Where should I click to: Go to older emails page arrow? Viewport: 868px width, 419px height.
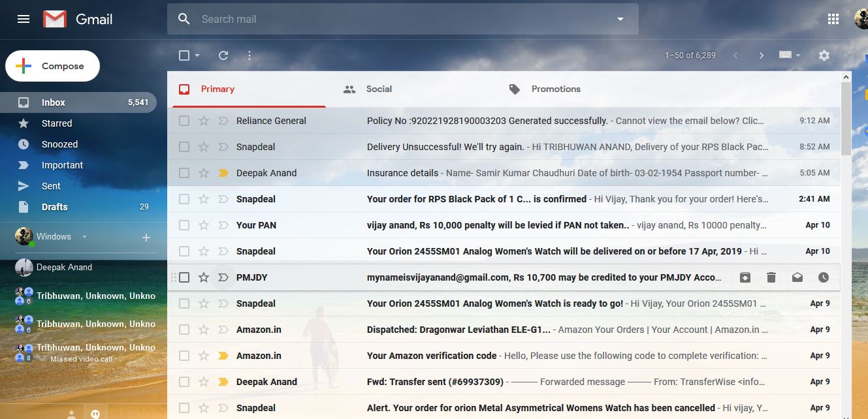coord(761,55)
